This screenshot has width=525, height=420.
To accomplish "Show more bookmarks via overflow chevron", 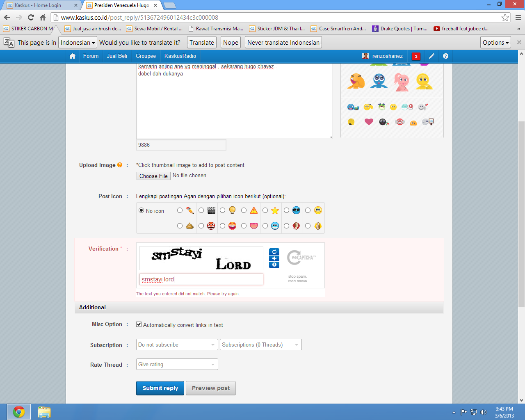I will coord(518,29).
